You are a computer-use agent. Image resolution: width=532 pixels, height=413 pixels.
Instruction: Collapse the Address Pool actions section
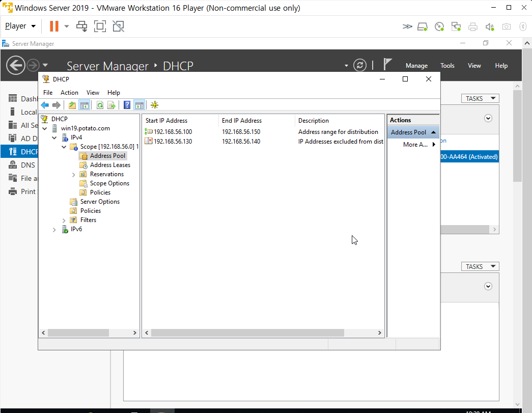(x=433, y=132)
